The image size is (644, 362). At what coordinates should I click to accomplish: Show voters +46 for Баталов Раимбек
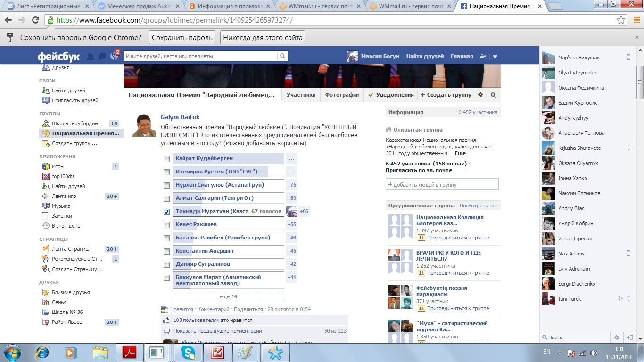point(292,238)
